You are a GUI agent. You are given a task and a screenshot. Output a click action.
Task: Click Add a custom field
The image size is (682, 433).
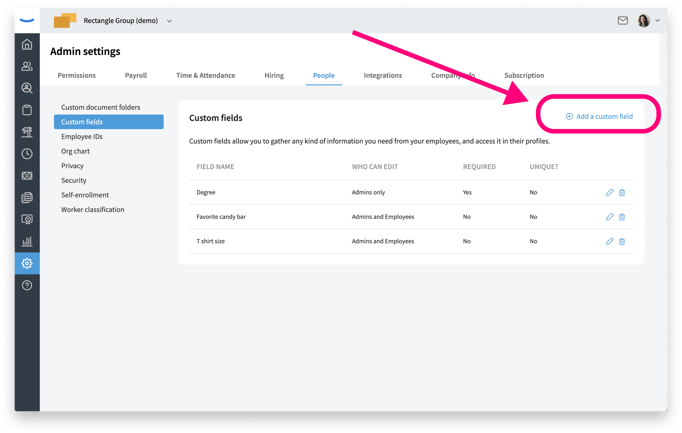[x=599, y=116]
